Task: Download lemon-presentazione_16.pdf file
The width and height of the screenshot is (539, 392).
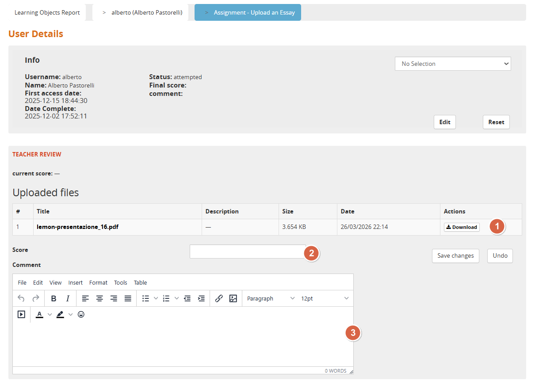Action: [462, 227]
